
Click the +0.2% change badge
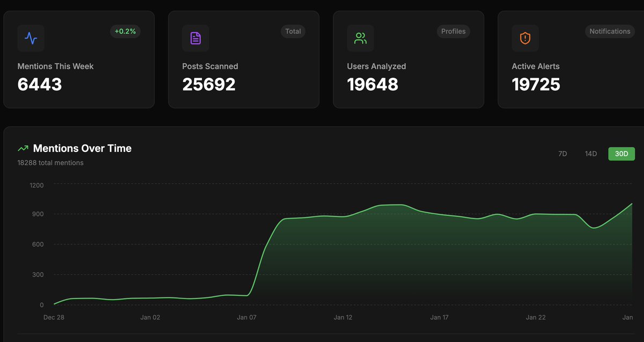coord(125,31)
